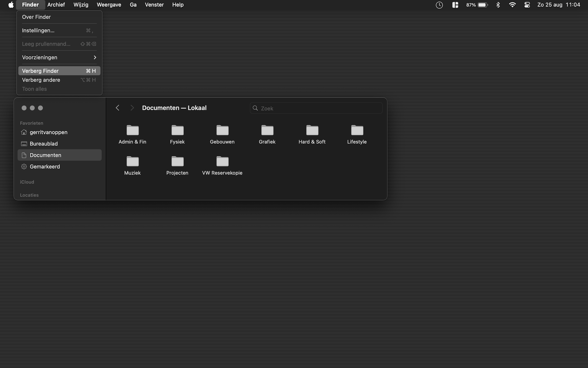Open the Control Center icon

527,5
